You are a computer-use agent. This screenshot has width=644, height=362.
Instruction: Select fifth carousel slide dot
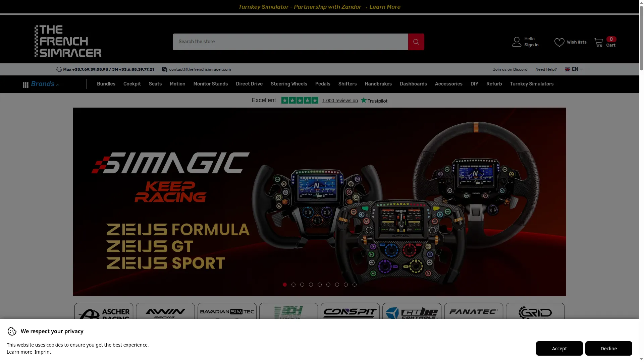(x=320, y=285)
